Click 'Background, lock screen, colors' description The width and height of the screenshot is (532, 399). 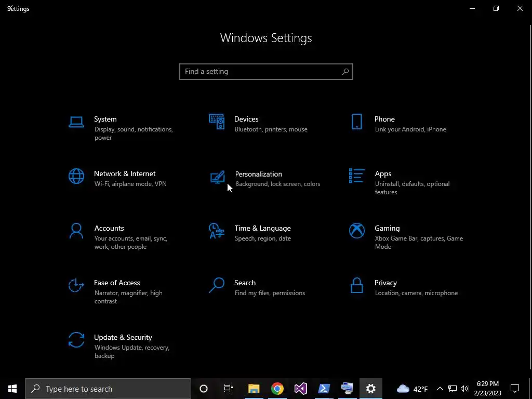point(278,184)
